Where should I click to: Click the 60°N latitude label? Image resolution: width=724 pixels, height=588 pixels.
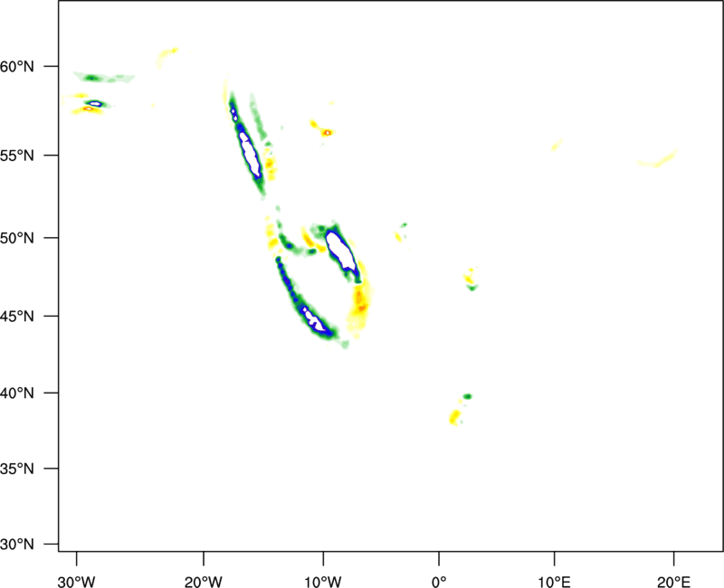coord(17,66)
